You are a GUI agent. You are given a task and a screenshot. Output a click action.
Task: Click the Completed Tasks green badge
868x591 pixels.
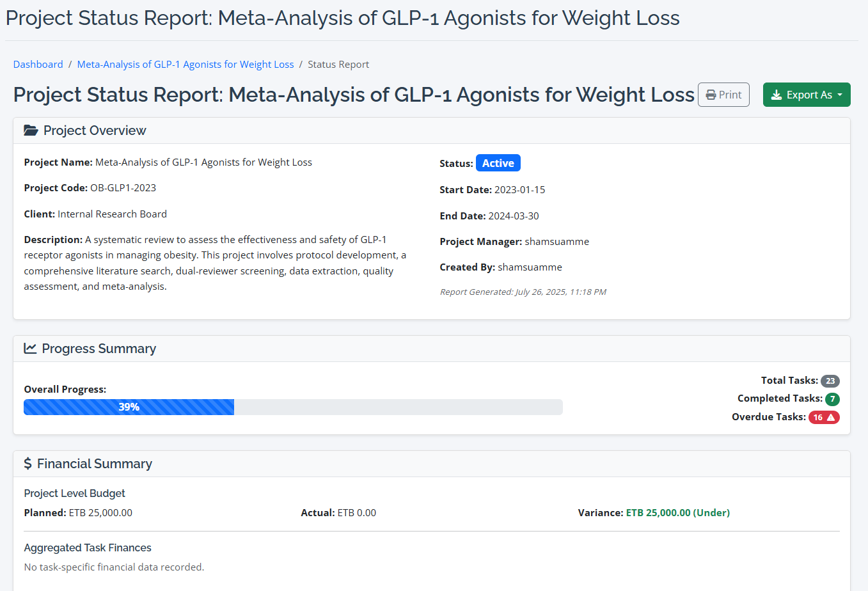click(x=832, y=399)
